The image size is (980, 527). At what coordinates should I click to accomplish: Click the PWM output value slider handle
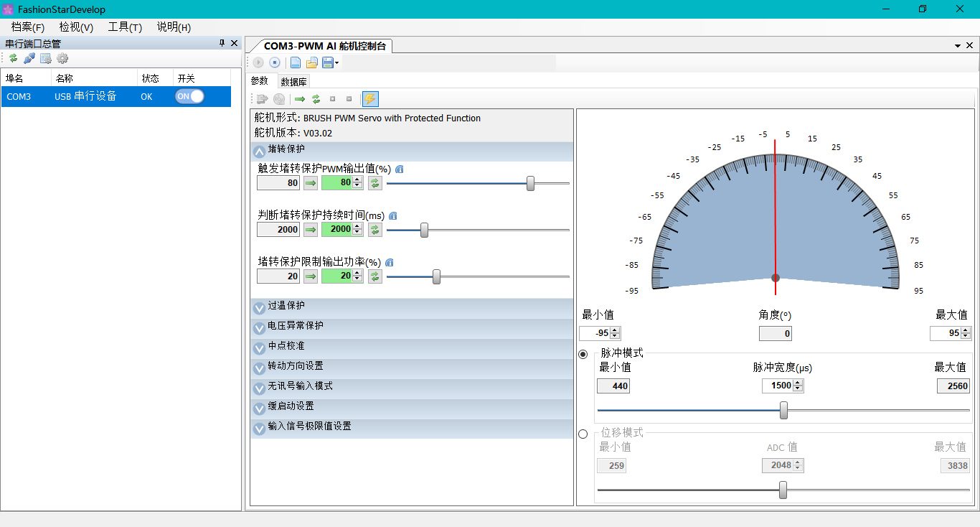pyautogui.click(x=531, y=183)
